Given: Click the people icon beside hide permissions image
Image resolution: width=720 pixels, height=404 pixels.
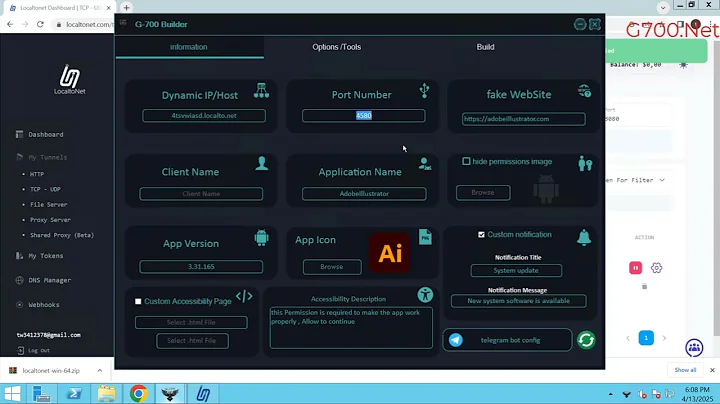Looking at the screenshot, I should point(585,163).
